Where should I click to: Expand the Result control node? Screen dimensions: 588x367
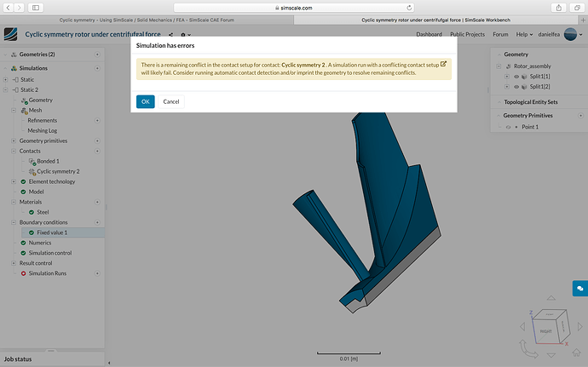[x=14, y=263]
